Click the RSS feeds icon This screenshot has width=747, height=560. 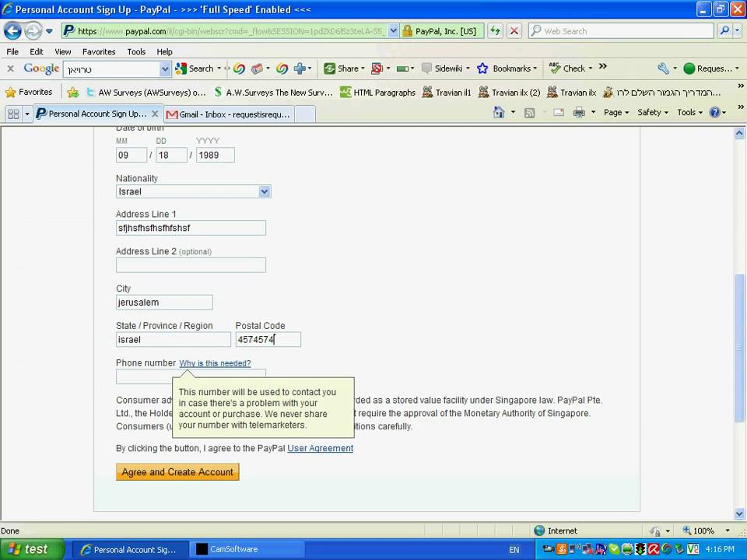point(529,113)
